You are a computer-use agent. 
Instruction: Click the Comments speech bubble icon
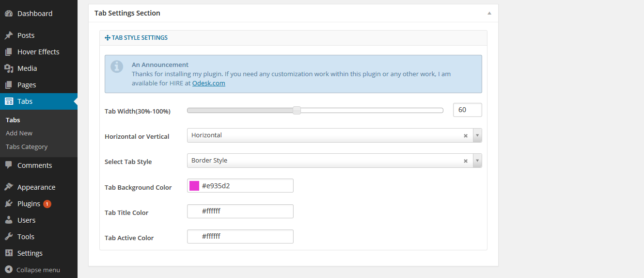pyautogui.click(x=9, y=165)
